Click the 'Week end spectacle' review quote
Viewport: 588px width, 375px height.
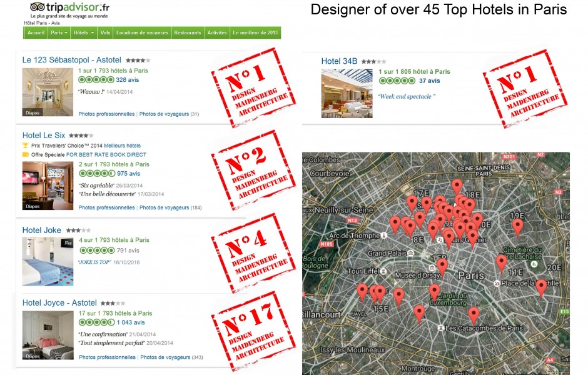coord(407,96)
